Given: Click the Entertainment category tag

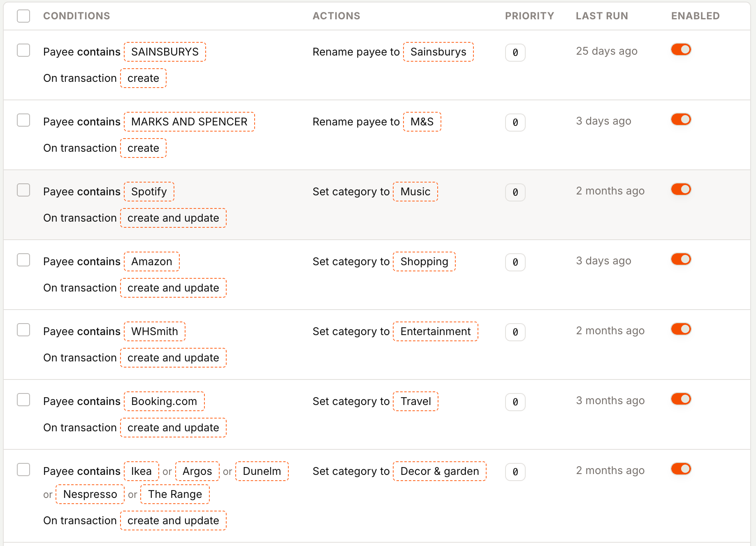Looking at the screenshot, I should pyautogui.click(x=436, y=331).
